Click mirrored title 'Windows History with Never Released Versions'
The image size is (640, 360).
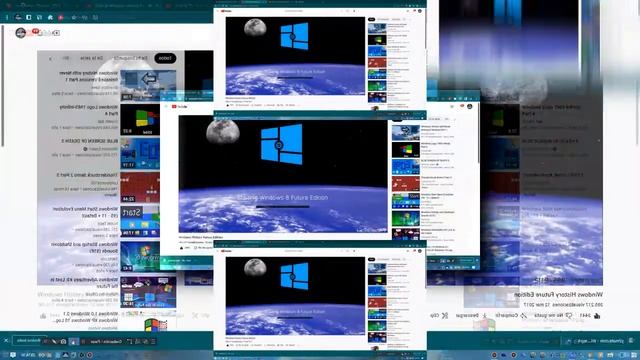point(89,76)
